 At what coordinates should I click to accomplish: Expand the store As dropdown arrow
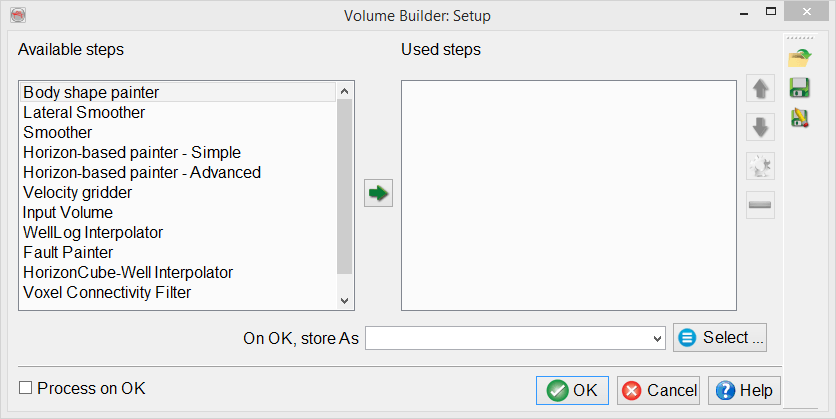click(x=657, y=339)
